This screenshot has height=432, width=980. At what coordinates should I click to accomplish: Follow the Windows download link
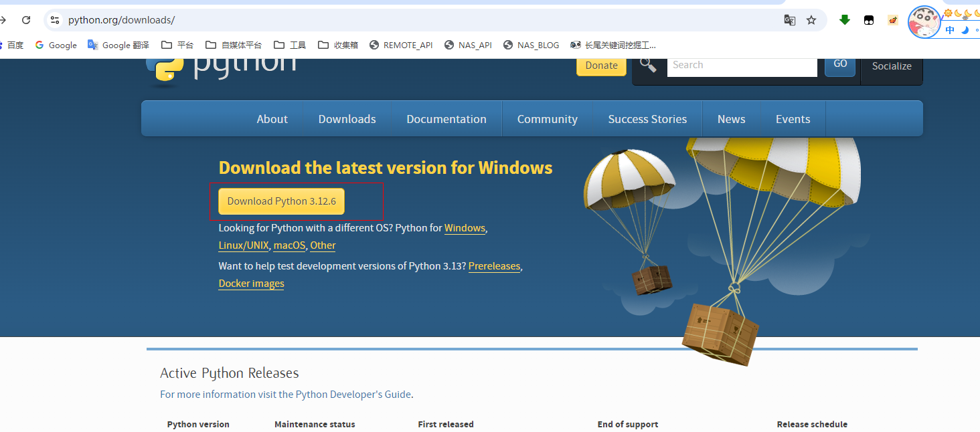point(465,228)
